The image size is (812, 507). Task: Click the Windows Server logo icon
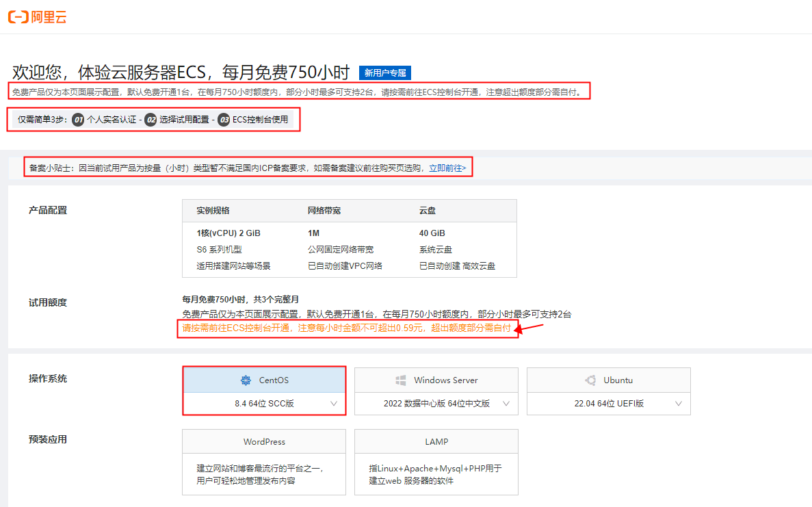400,380
